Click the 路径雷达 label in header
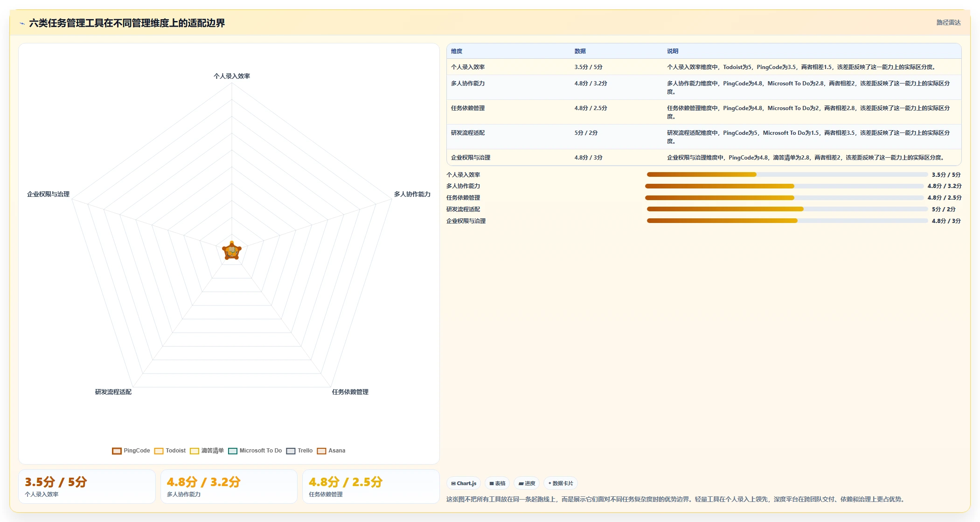Image resolution: width=980 pixels, height=522 pixels. click(x=948, y=22)
